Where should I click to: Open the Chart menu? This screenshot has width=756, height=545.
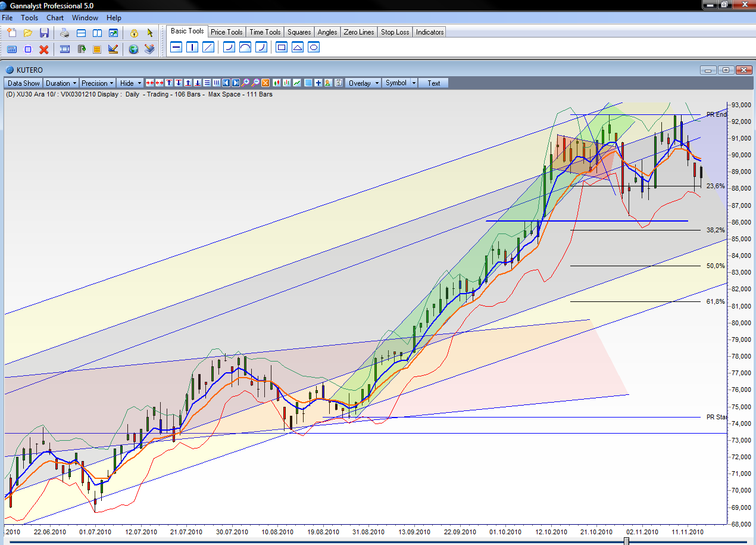pos(55,18)
